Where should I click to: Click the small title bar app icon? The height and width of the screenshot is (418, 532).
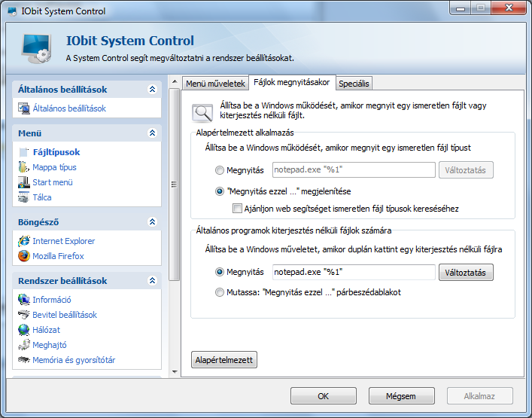point(12,11)
